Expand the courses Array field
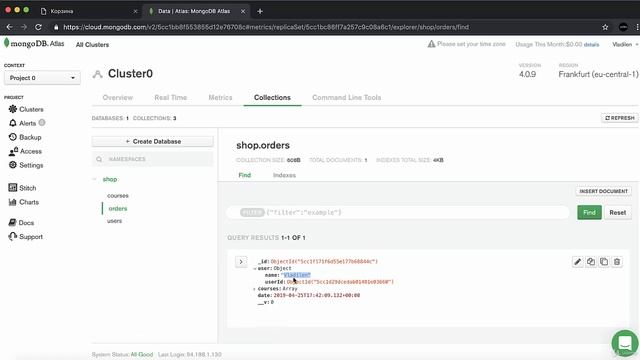Viewport: 640px width, 360px height. point(255,289)
